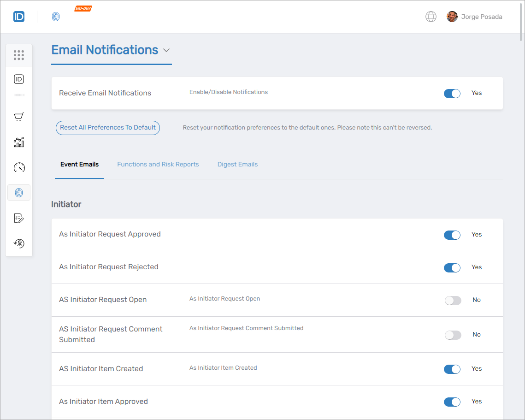
Task: Open the apps grid menu in sidebar
Action: 18,55
